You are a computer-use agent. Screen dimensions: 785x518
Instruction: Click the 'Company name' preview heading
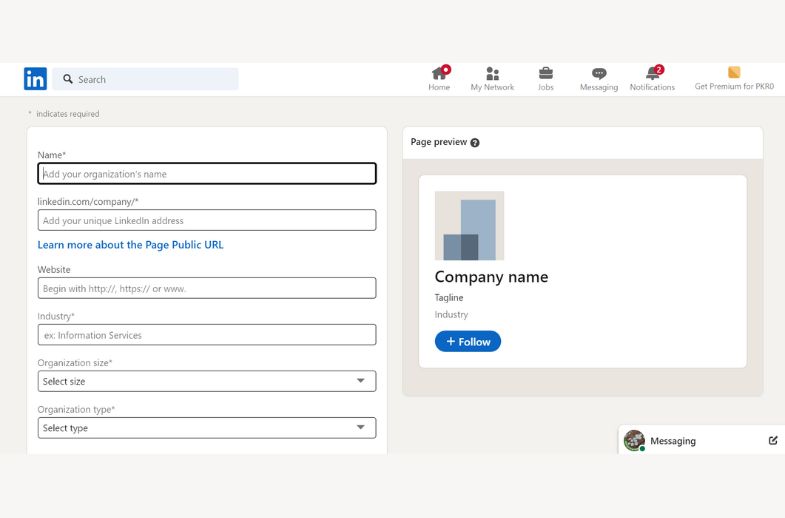pos(491,277)
